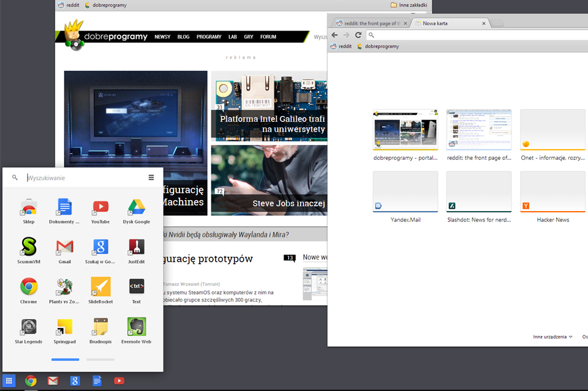Open PROGRAMY section on dobreprogramy

click(209, 37)
